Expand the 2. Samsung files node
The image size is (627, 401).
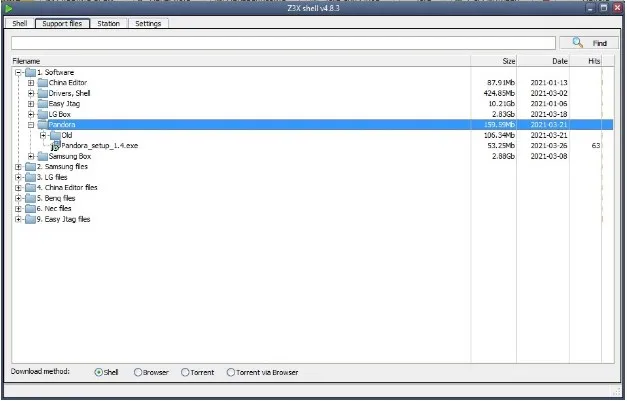(18, 167)
